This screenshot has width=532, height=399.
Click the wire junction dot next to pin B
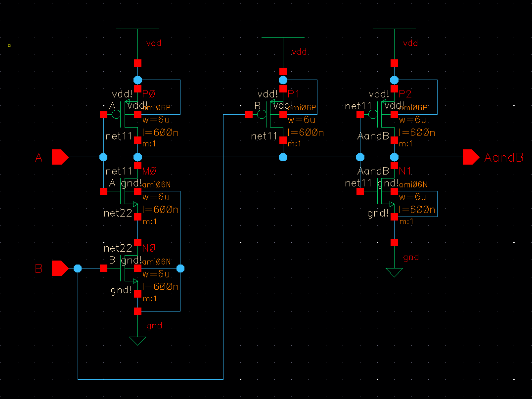tap(78, 268)
